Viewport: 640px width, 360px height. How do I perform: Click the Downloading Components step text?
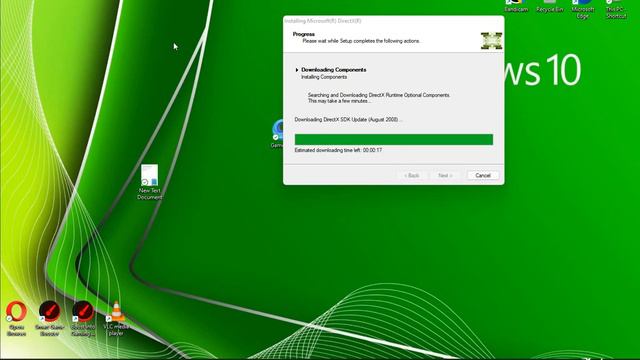333,70
